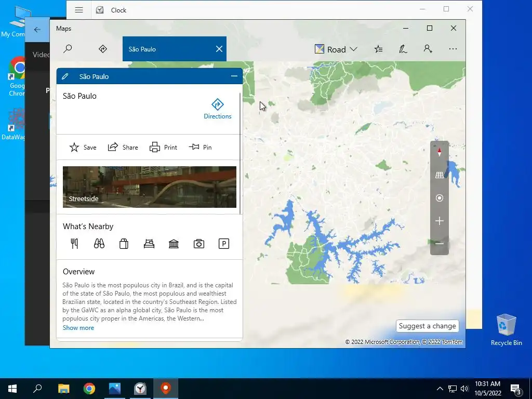Pin São Paulo to Start
The height and width of the screenshot is (399, 532).
200,147
